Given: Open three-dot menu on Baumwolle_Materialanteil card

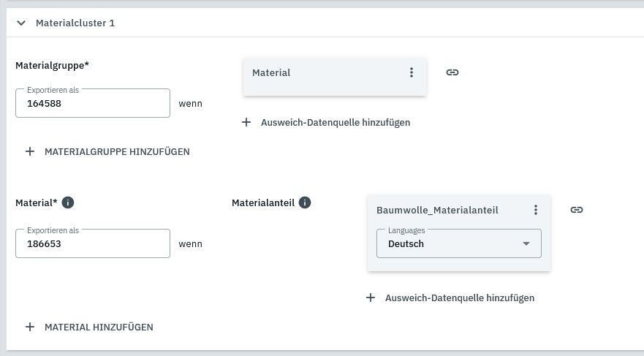Looking at the screenshot, I should [536, 210].
